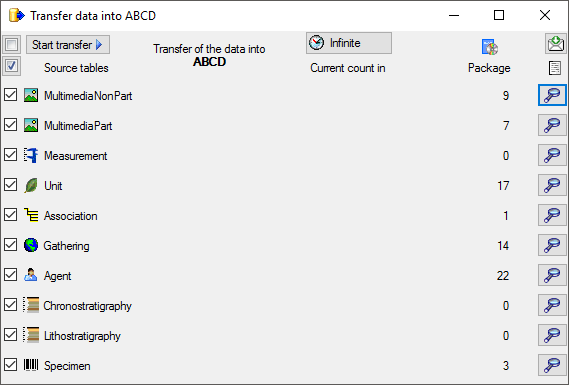
Task: Click the empty checkbox next to Start transfer
Action: [12, 45]
